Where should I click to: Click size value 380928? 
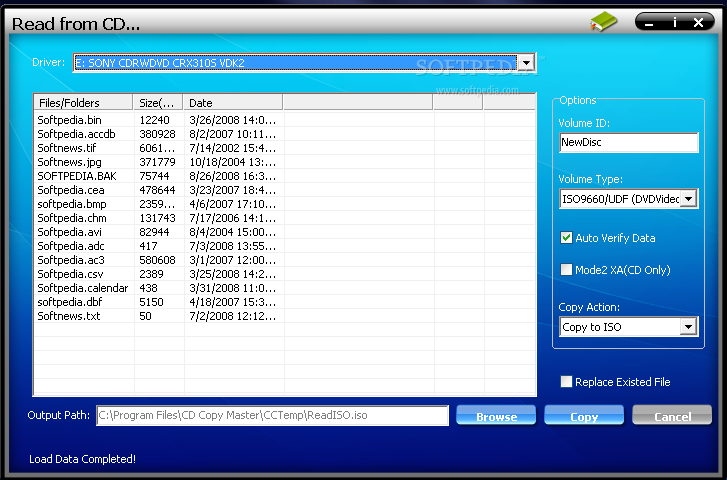pyautogui.click(x=157, y=134)
